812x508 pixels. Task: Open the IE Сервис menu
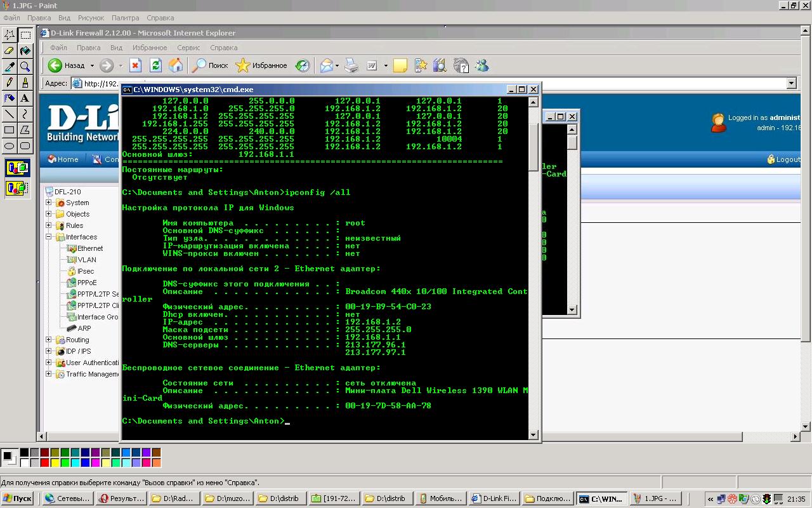pos(188,48)
